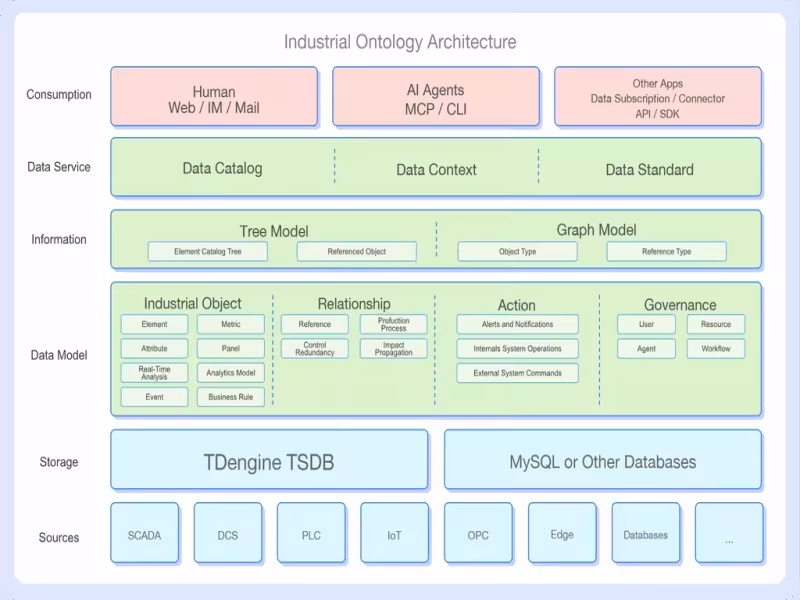Select the Reference Type box

666,252
